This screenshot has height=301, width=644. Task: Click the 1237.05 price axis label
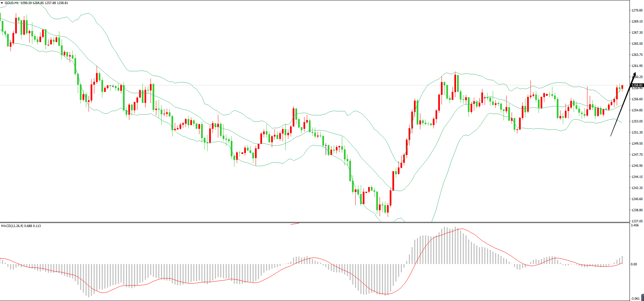(x=637, y=221)
